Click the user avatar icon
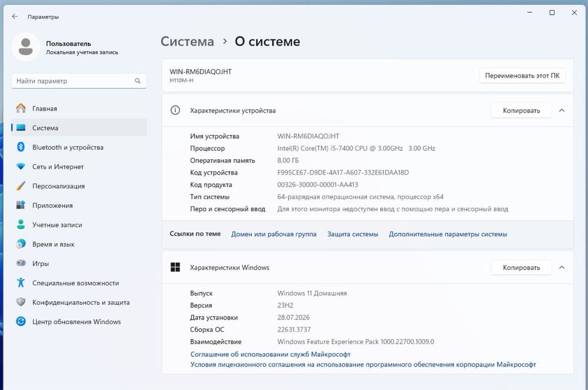 tap(25, 47)
